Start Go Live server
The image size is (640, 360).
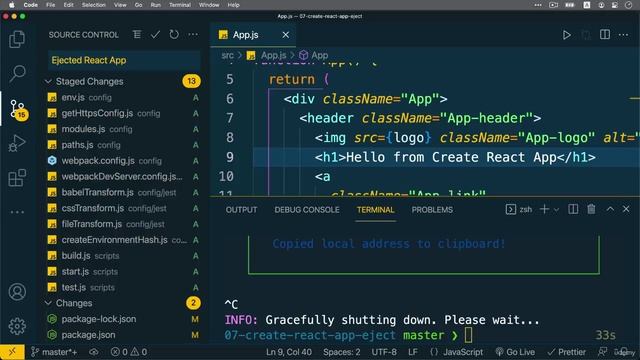coord(515,352)
